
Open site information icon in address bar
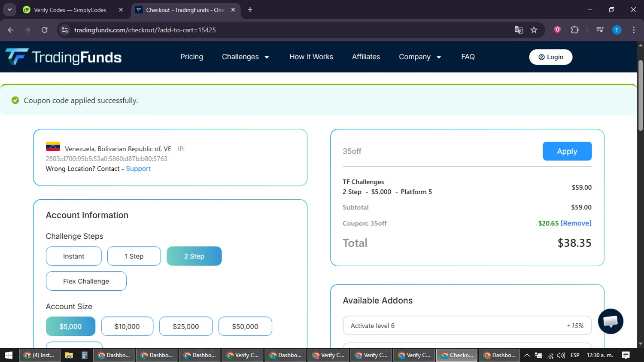[65, 30]
